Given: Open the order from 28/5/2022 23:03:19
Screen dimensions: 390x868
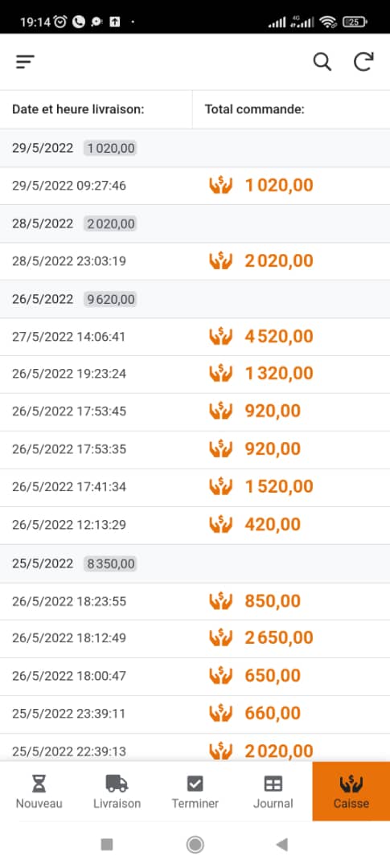Looking at the screenshot, I should pos(195,260).
